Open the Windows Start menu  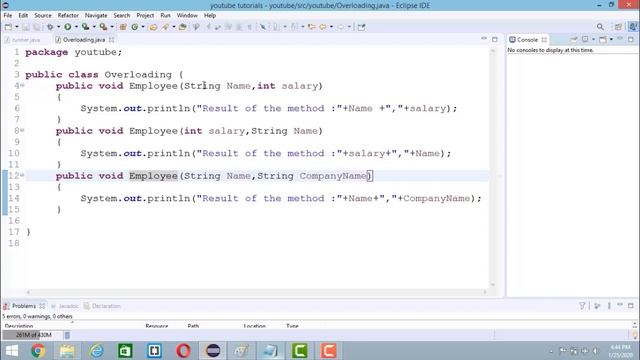[x=11, y=351]
